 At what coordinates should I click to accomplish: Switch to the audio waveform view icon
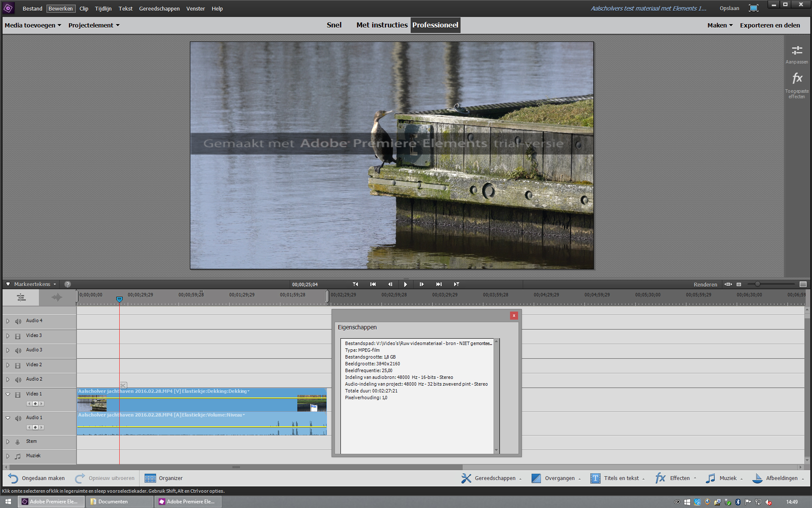click(57, 298)
